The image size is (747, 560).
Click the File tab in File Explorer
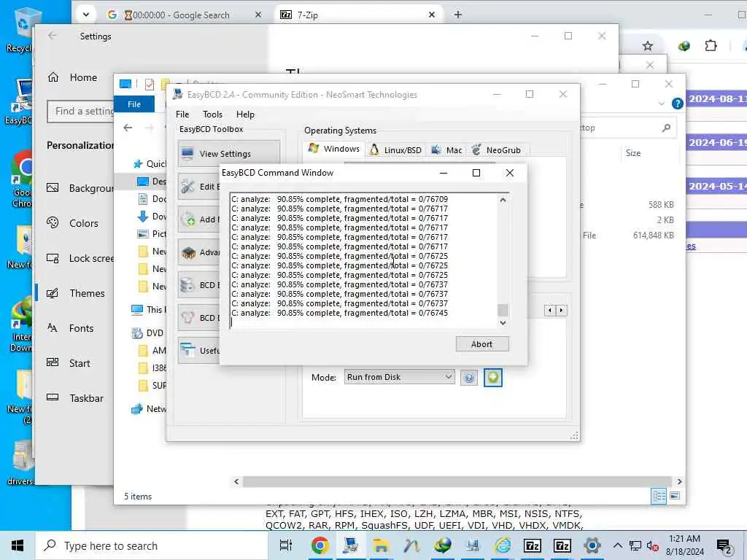(134, 104)
